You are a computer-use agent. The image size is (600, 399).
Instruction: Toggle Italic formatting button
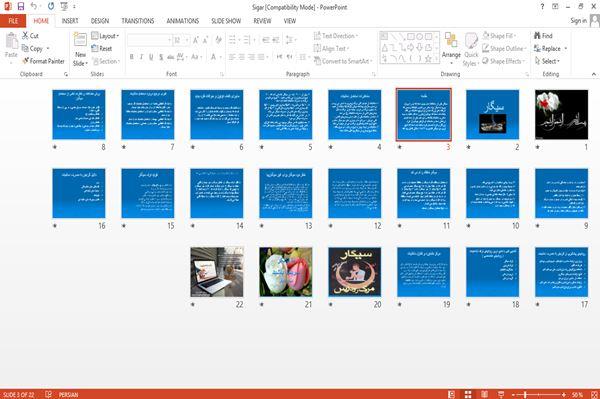point(141,57)
